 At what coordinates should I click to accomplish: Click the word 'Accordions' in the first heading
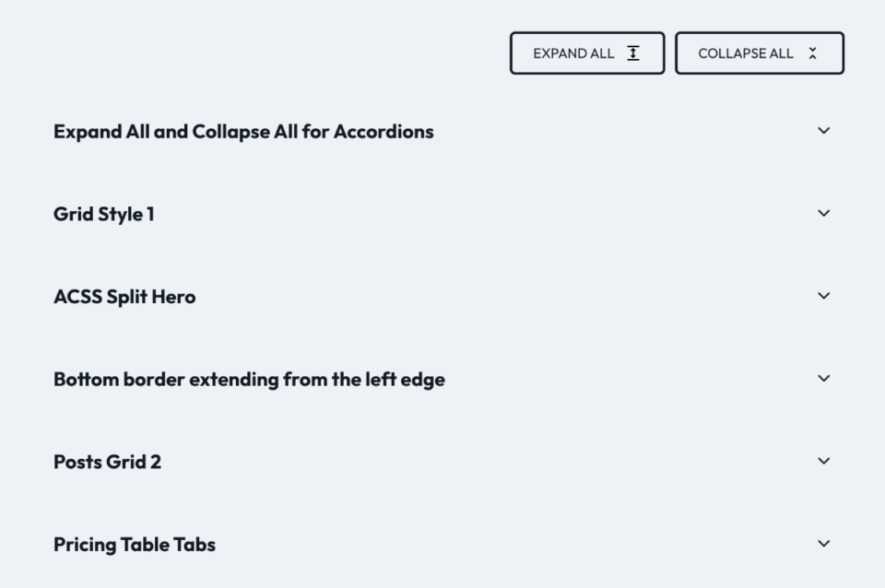point(383,132)
